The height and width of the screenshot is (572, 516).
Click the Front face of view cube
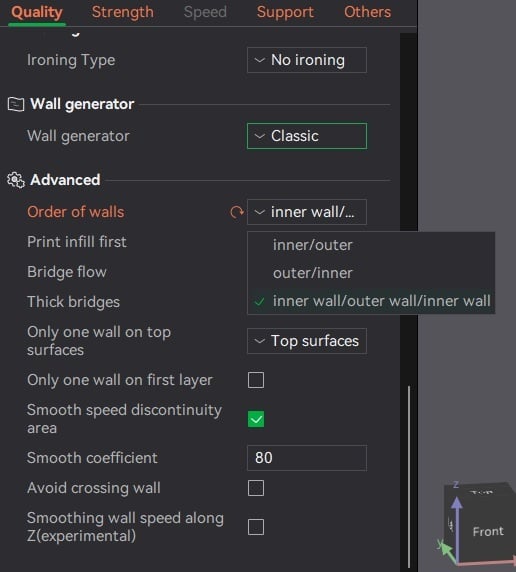[x=488, y=532]
